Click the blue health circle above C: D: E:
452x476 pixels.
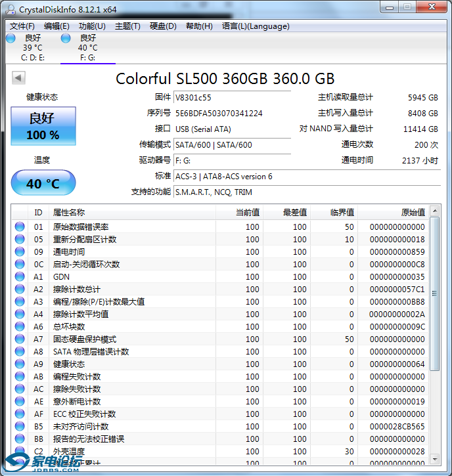point(11,38)
